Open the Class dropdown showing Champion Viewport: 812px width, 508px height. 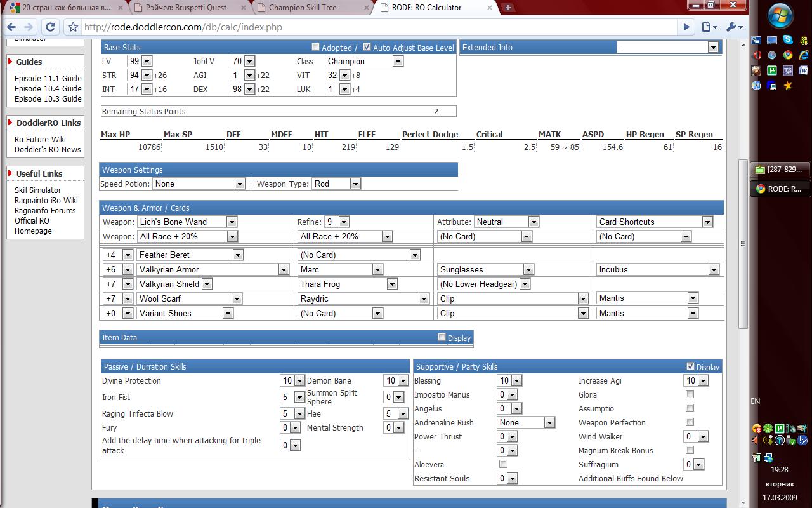[364, 62]
